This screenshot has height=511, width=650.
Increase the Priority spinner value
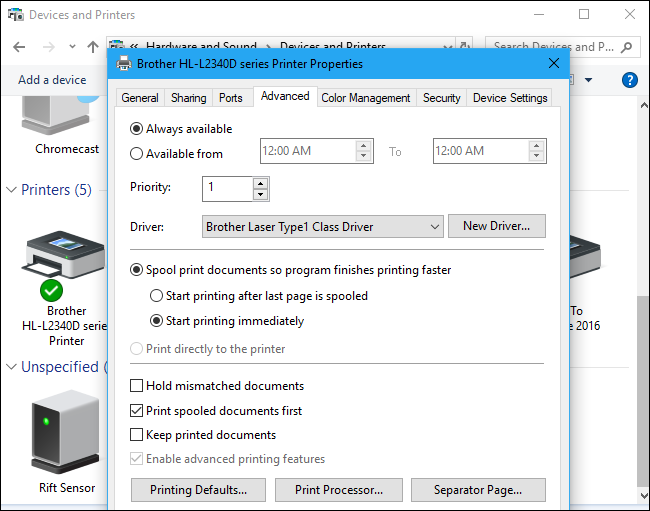click(260, 183)
